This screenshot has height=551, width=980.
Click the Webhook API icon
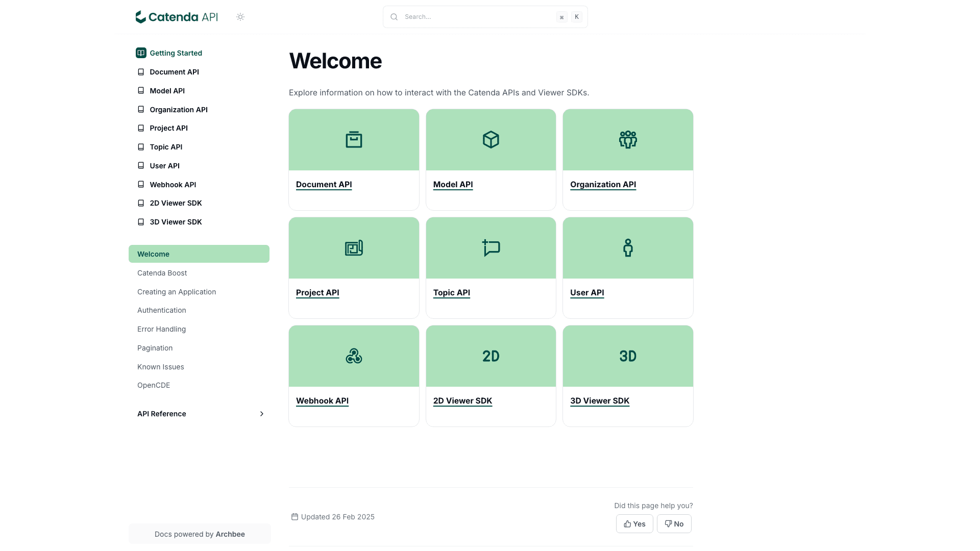point(354,356)
